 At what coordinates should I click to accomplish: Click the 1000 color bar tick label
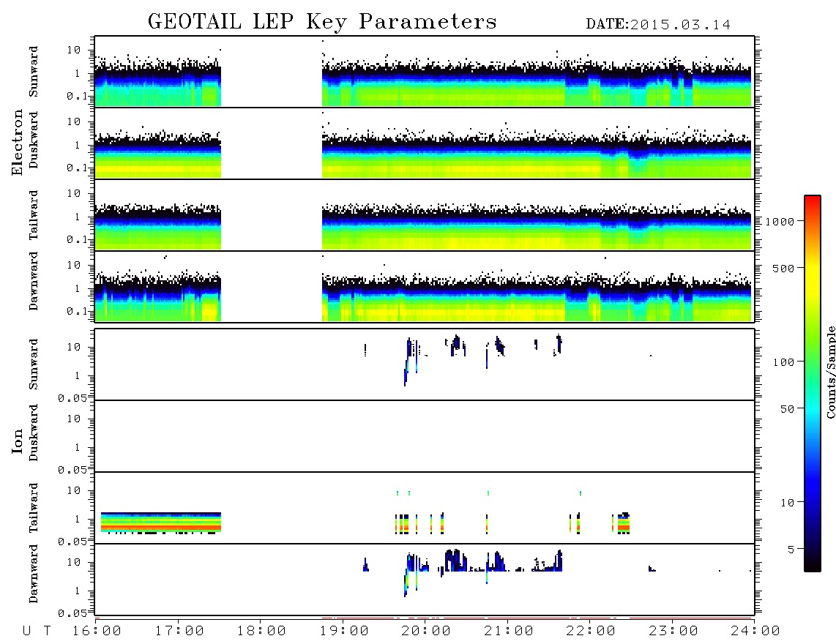tap(780, 222)
